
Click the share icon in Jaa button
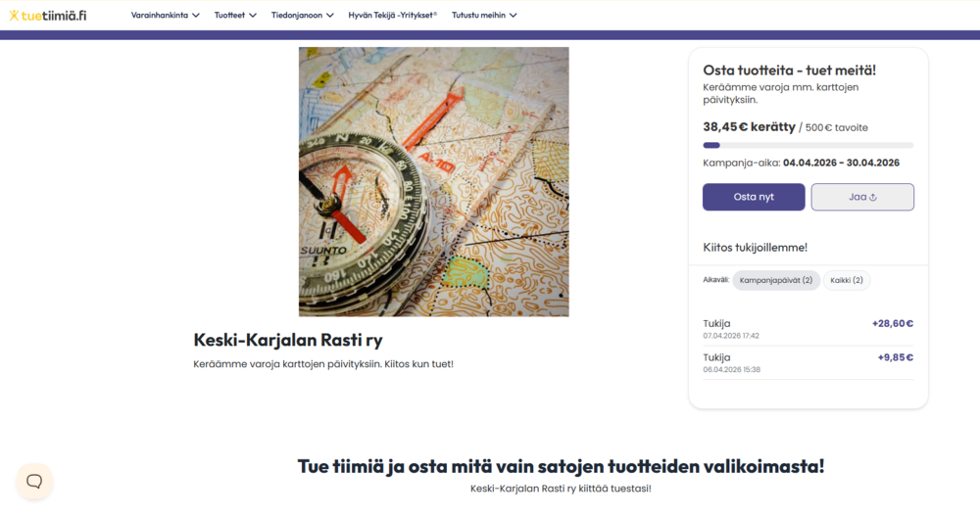tap(873, 197)
